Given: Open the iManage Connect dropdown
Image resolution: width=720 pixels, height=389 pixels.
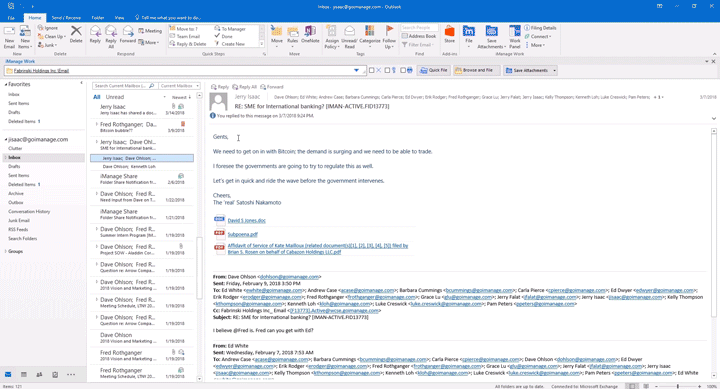Looking at the screenshot, I should tap(538, 36).
